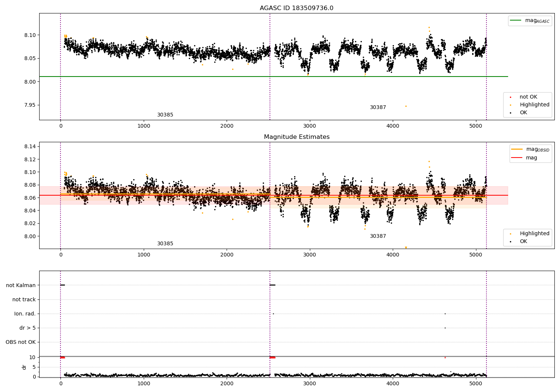560x392 pixels.
Task: Click the lone red dr marker near 4600
Action: pyautogui.click(x=445, y=357)
